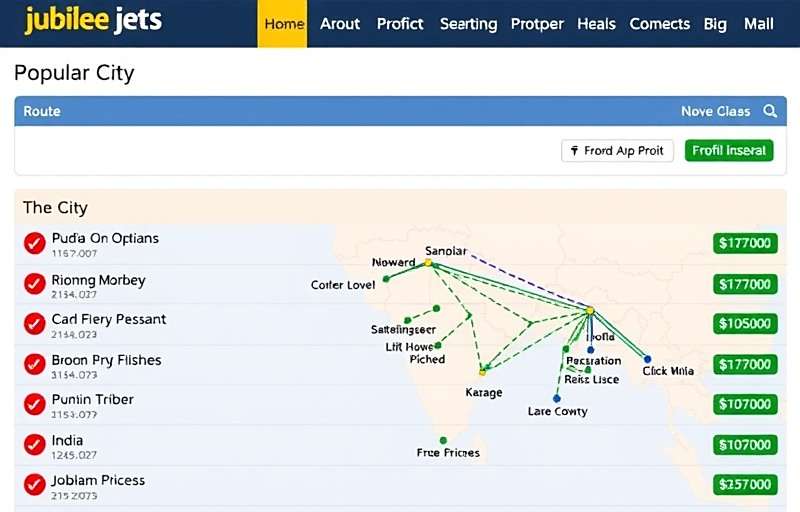
Task: Open the Home tab
Action: point(284,23)
